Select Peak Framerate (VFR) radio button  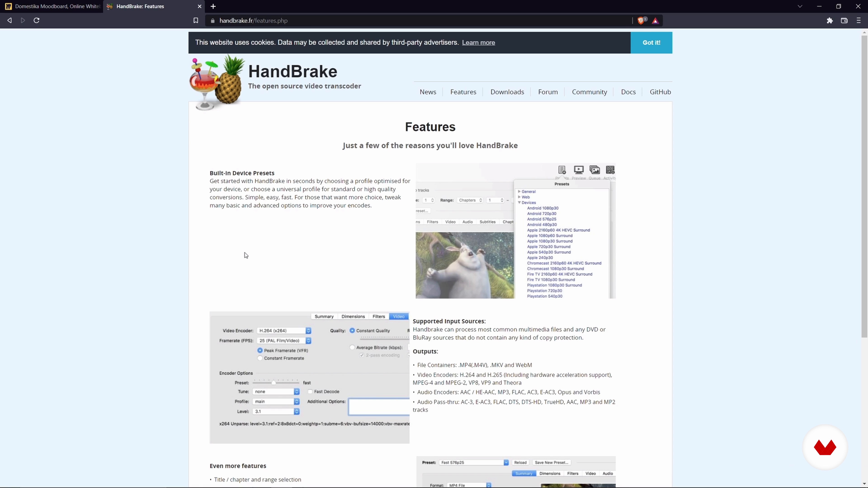tap(260, 351)
